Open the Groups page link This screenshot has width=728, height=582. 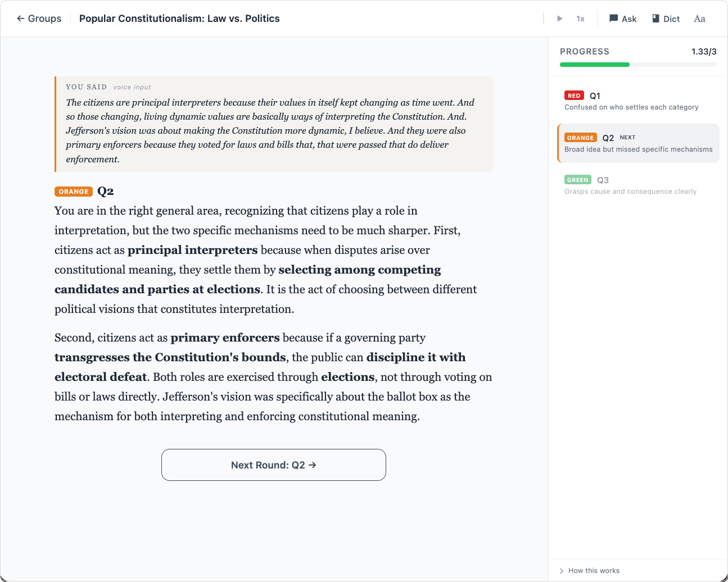(x=44, y=18)
